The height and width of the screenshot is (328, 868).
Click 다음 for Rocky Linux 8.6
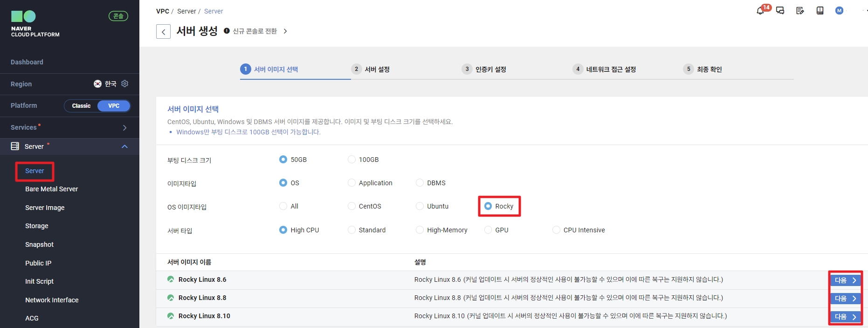point(845,280)
